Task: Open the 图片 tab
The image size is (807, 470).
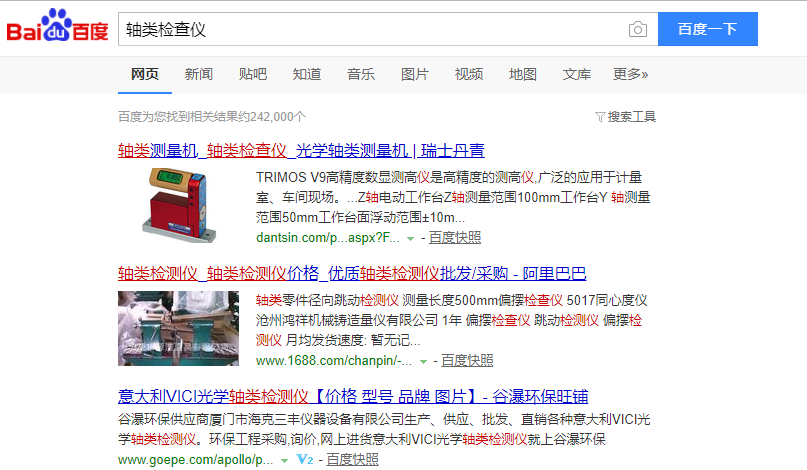Action: (x=415, y=75)
